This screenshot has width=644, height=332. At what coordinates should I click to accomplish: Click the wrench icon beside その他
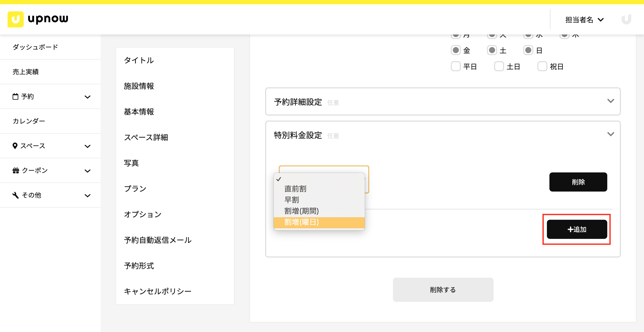pyautogui.click(x=16, y=195)
